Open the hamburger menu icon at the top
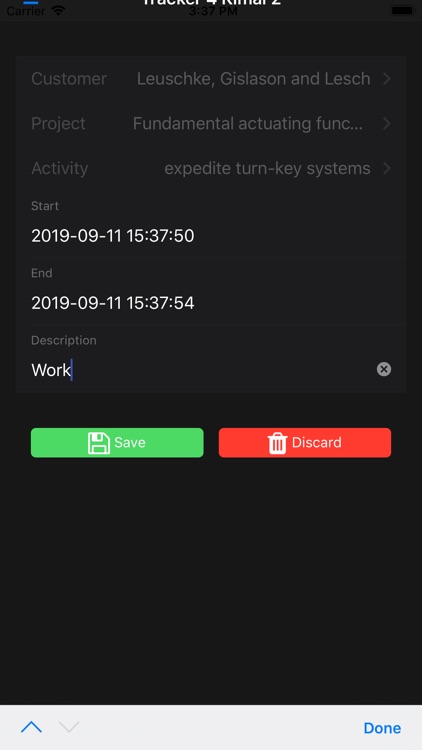This screenshot has width=422, height=750. tap(31, 2)
